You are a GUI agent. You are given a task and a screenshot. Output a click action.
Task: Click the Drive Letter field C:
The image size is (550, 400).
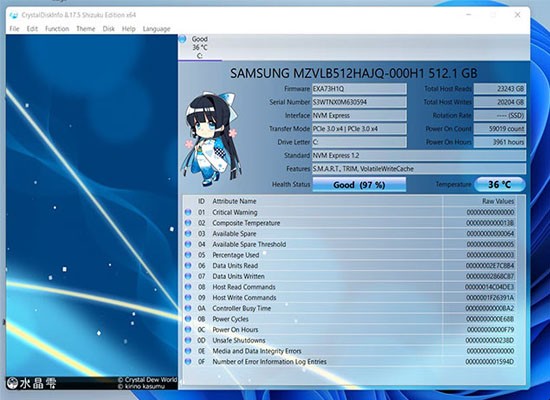pyautogui.click(x=359, y=142)
